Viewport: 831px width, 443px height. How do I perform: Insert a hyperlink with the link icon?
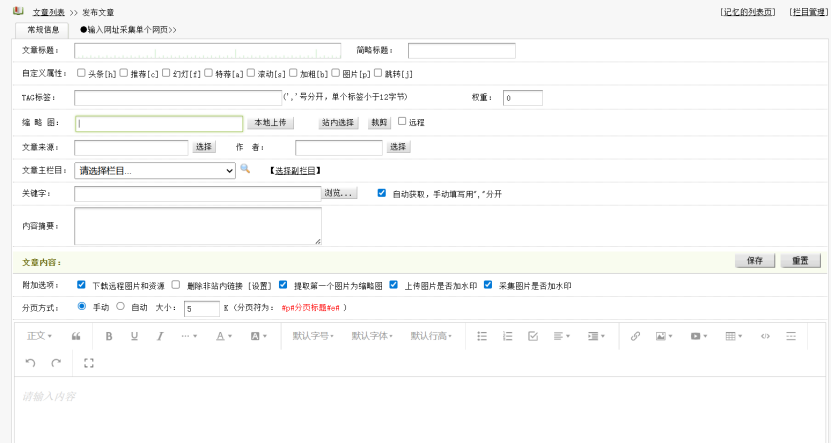pyautogui.click(x=635, y=336)
